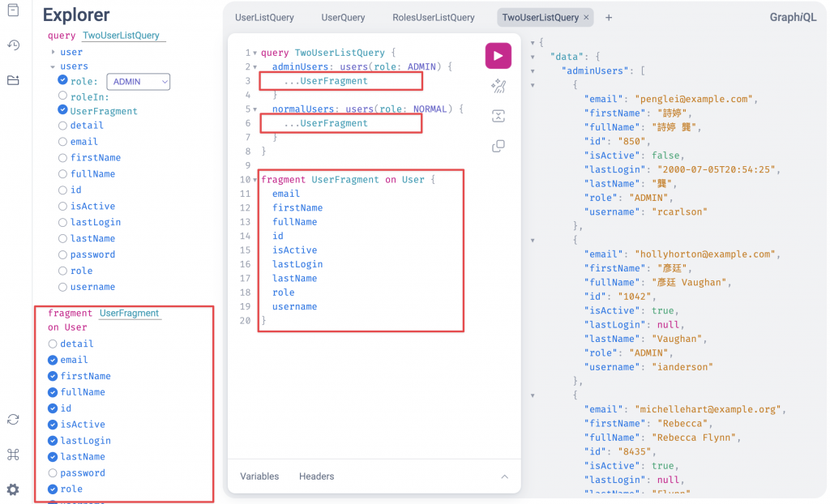Toggle the Explorer plugin folder icon
Viewport: 830px width, 504px height.
click(x=13, y=80)
